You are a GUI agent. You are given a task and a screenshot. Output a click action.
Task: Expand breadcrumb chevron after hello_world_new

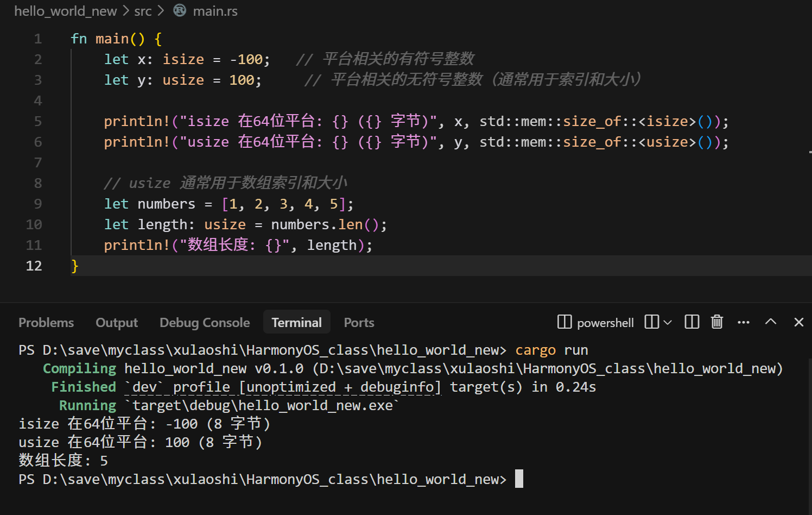coord(126,11)
